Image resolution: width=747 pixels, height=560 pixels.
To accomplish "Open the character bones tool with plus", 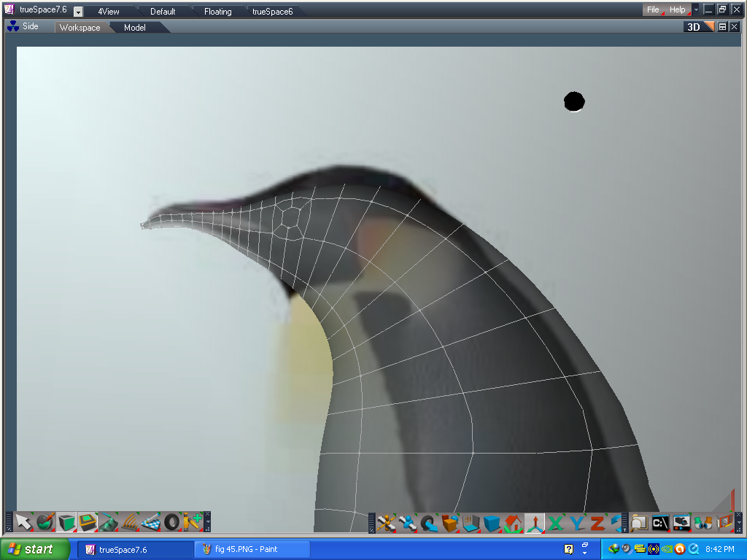I will tap(191, 522).
